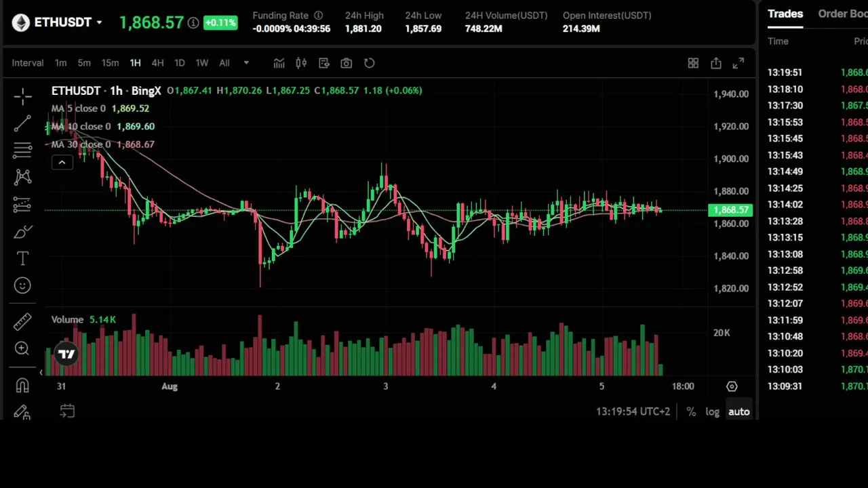Click the current price label 1,868.57 on axis

730,210
